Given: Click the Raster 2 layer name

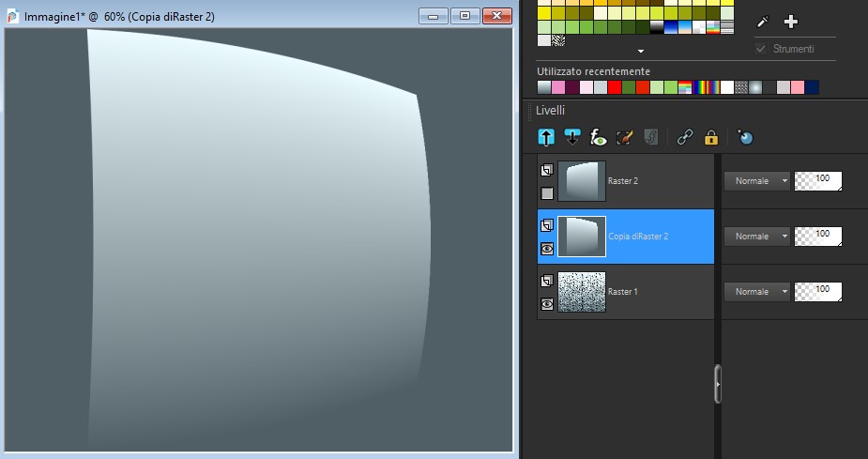Looking at the screenshot, I should click(x=623, y=181).
